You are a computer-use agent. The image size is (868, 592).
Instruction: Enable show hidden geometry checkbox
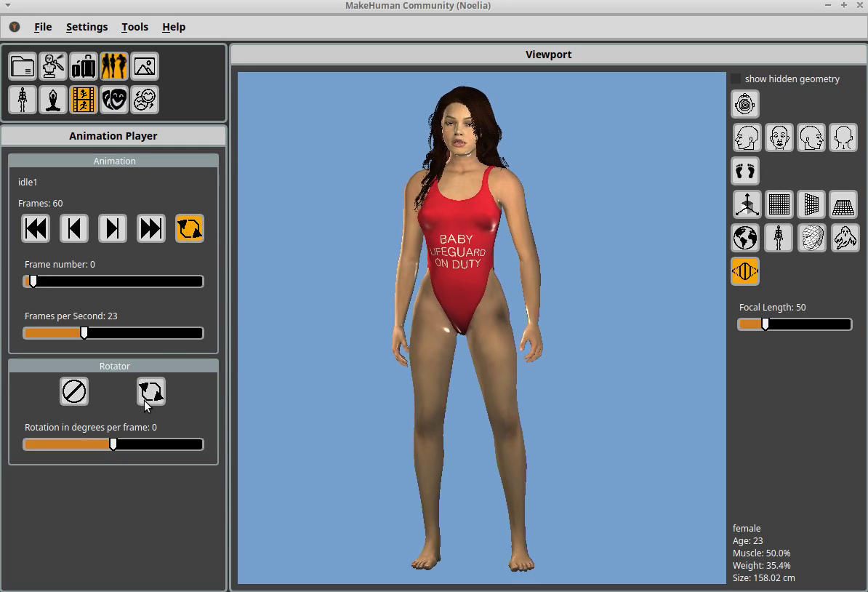pos(736,79)
